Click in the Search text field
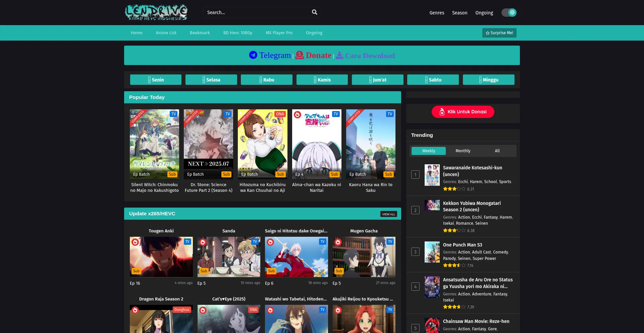 click(x=257, y=12)
